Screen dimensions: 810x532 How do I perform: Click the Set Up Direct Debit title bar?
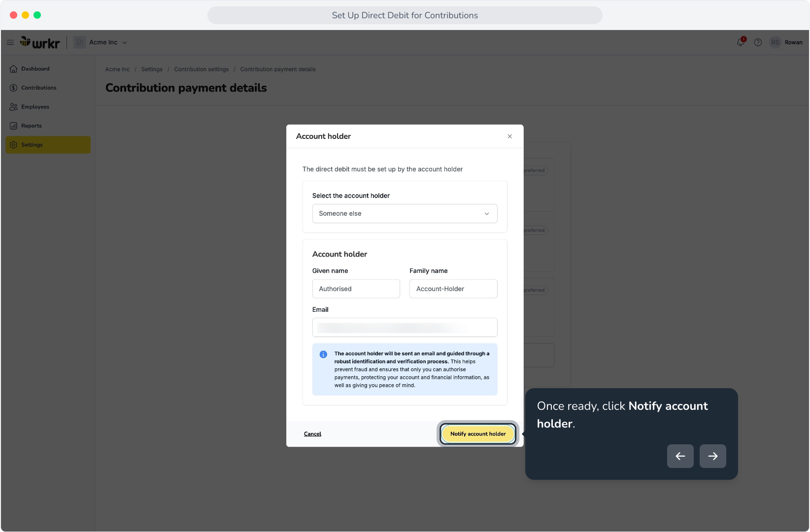(x=405, y=15)
